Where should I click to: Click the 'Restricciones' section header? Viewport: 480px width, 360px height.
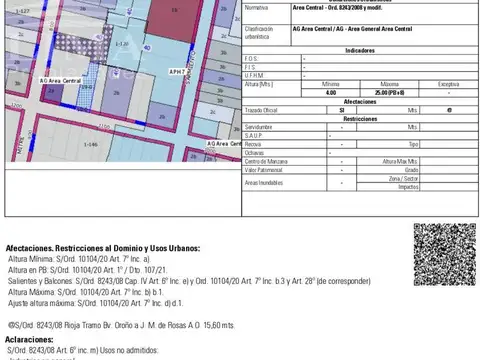[x=360, y=119]
